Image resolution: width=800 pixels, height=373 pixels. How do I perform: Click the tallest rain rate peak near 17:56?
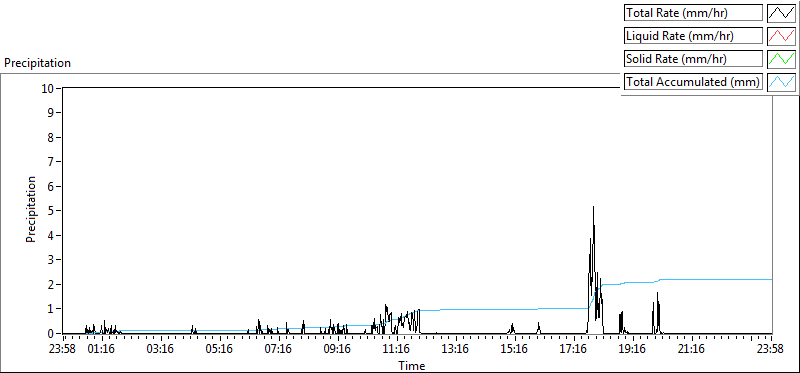[x=593, y=207]
